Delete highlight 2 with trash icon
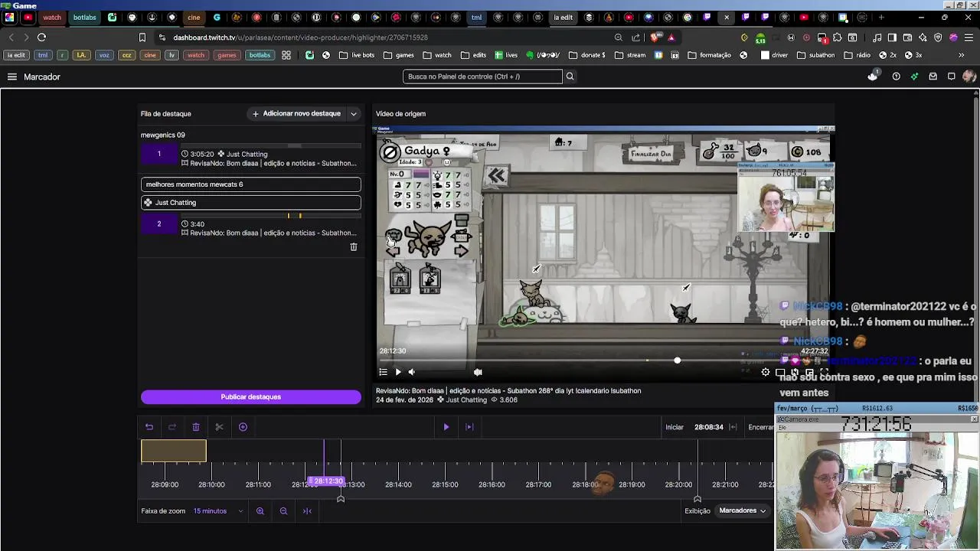 [354, 247]
